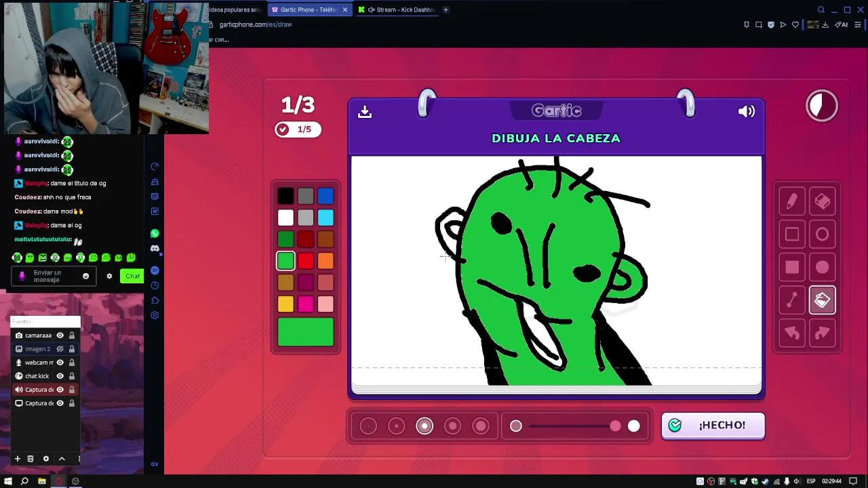The height and width of the screenshot is (488, 868).
Task: Toggle lock on Imagen 2 source
Action: tap(71, 349)
